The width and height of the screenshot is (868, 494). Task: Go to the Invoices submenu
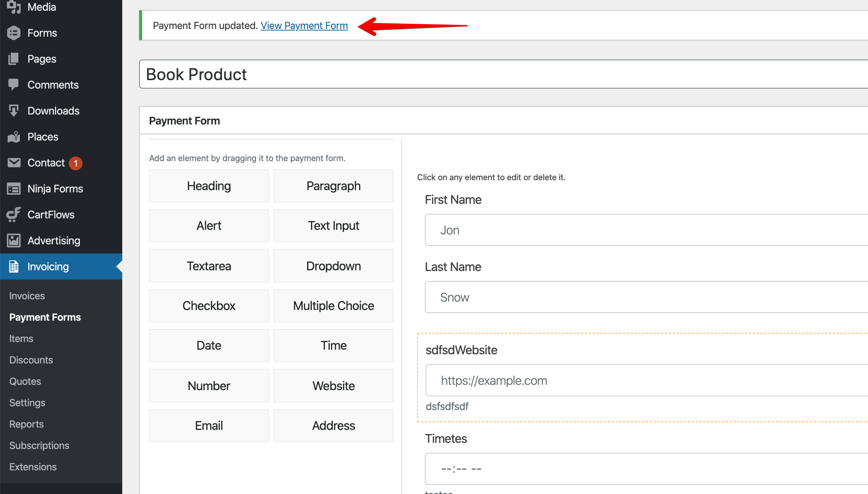pyautogui.click(x=26, y=295)
